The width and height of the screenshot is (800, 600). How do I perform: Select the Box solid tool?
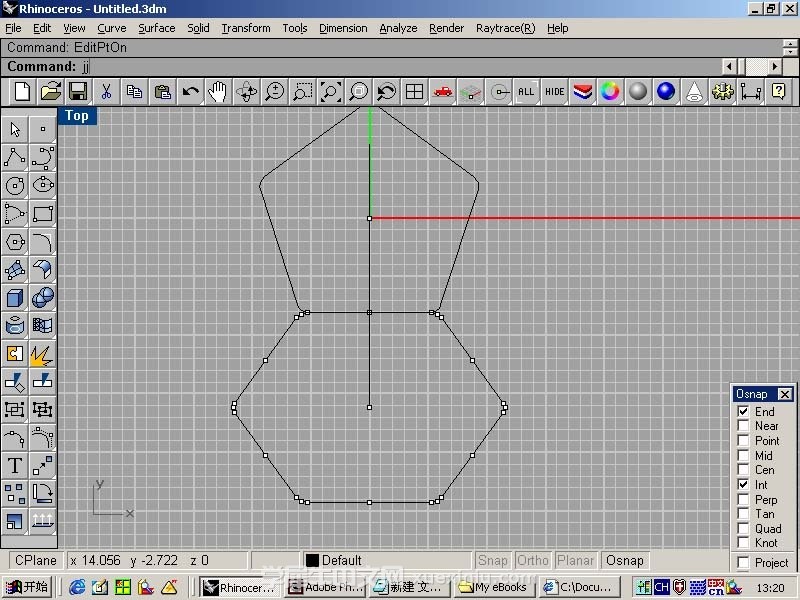point(15,297)
